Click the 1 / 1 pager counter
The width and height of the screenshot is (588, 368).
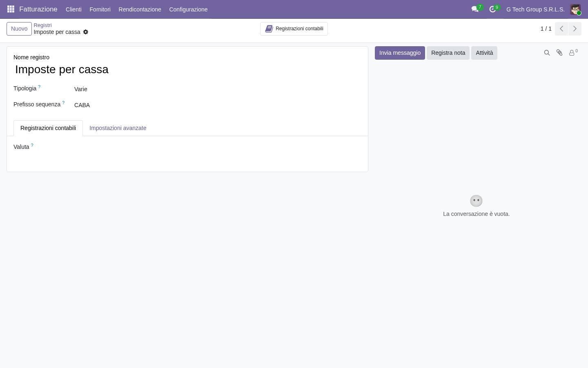coord(546,29)
